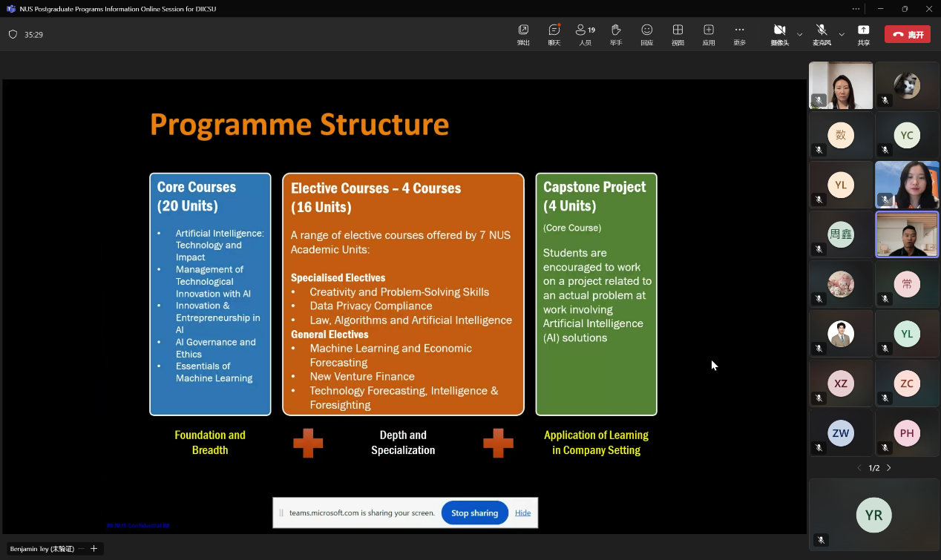Screen dimensions: 941x560
Task: Go to next page of participants
Action: tap(889, 468)
